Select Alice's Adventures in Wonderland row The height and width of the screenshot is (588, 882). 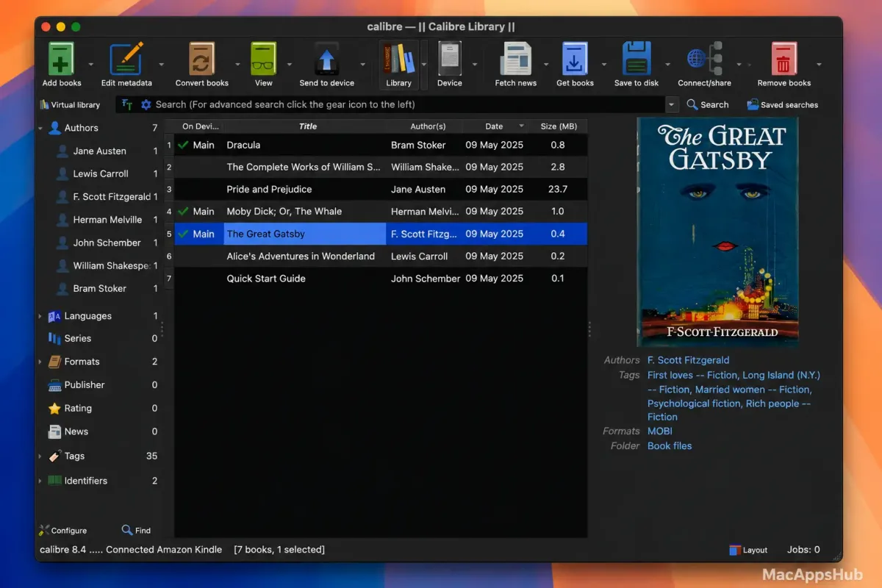381,256
